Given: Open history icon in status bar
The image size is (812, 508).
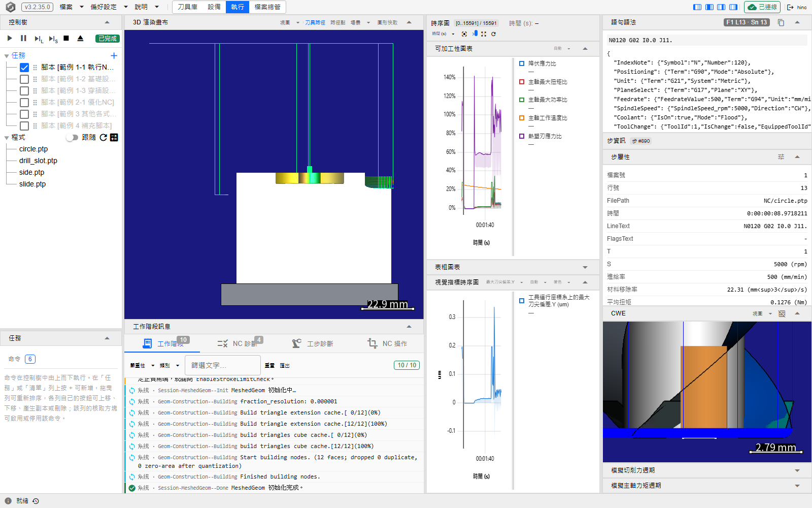Looking at the screenshot, I should coord(36,501).
